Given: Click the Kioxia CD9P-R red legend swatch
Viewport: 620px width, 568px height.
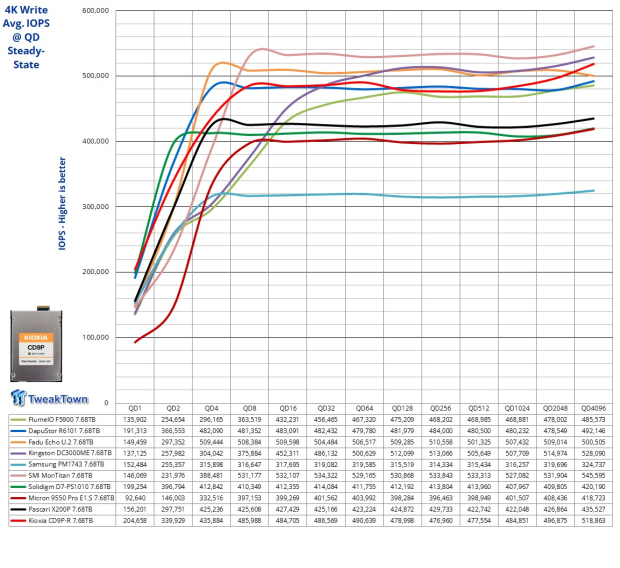Looking at the screenshot, I should pos(18,521).
